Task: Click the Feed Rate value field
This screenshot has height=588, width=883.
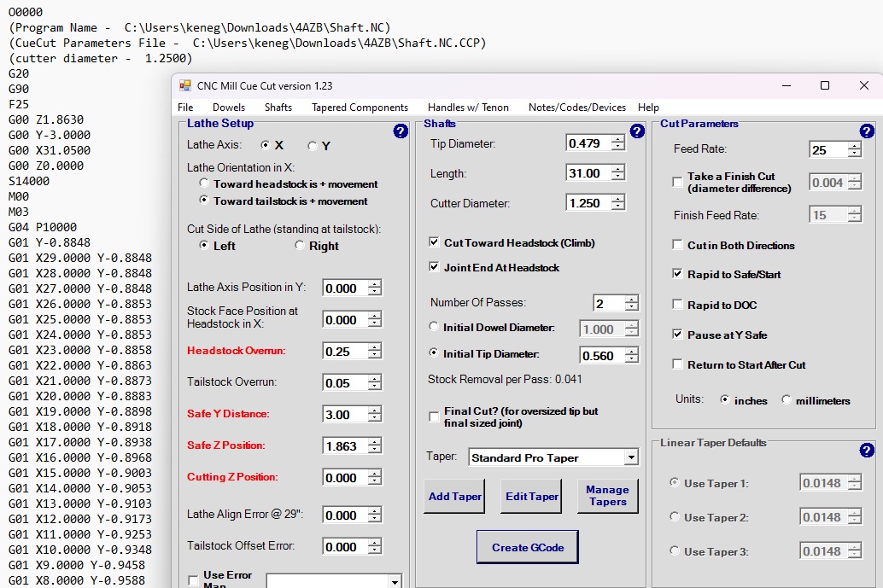Action: pyautogui.click(x=828, y=149)
